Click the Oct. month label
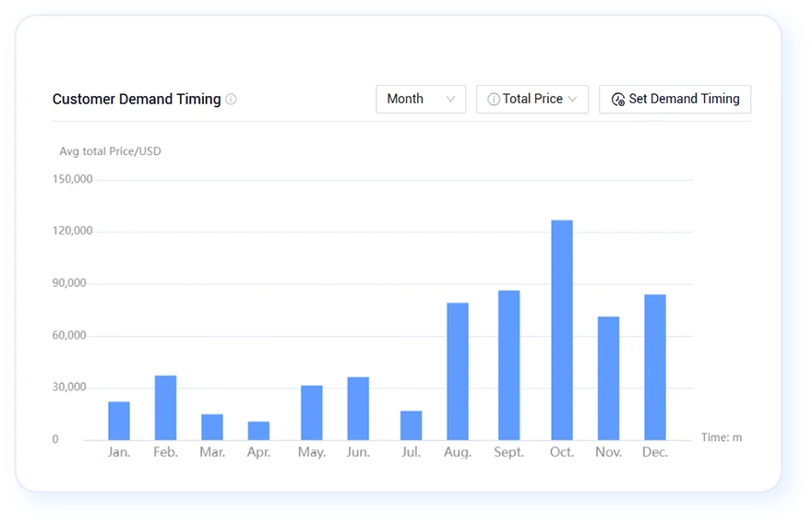 tap(562, 452)
